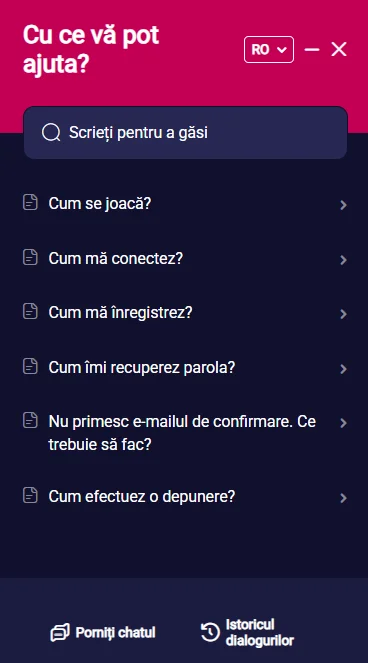Open 'Nu primesc e-mailul de confirmare' article
Image resolution: width=368 pixels, height=663 pixels.
coord(184,433)
